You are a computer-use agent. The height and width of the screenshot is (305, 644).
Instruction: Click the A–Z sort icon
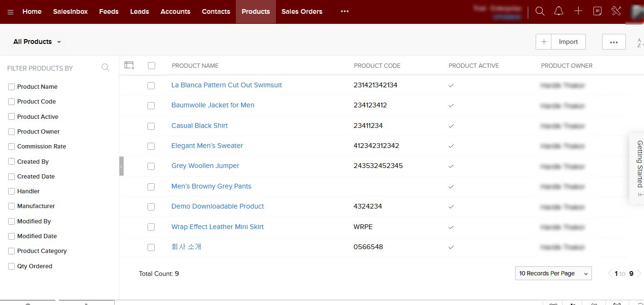pyautogui.click(x=640, y=42)
